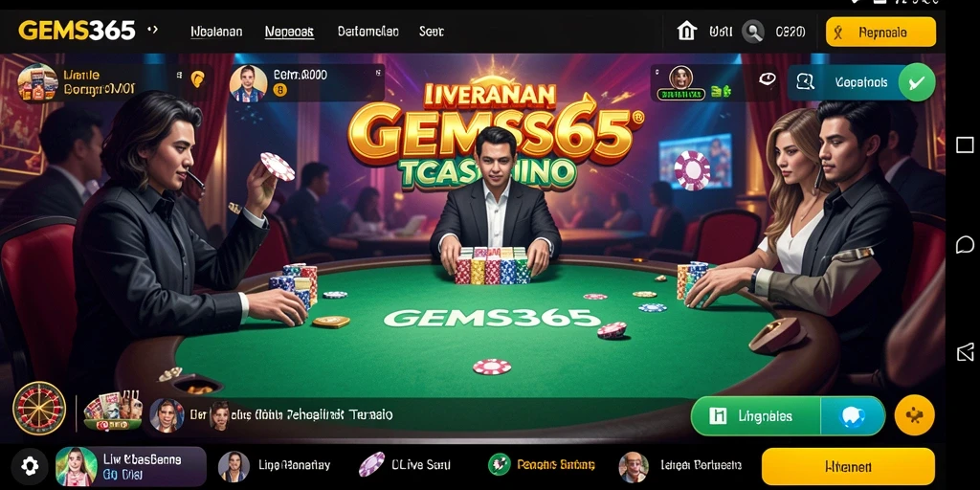Viewport: 980px width, 490px height.
Task: Tap the bald man avatar beside Lelgeon Perlueata
Action: tap(634, 467)
